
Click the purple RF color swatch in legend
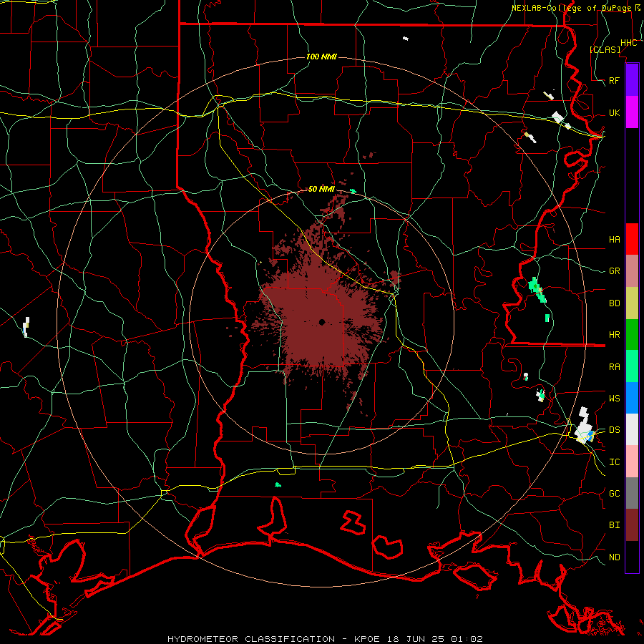click(632, 80)
